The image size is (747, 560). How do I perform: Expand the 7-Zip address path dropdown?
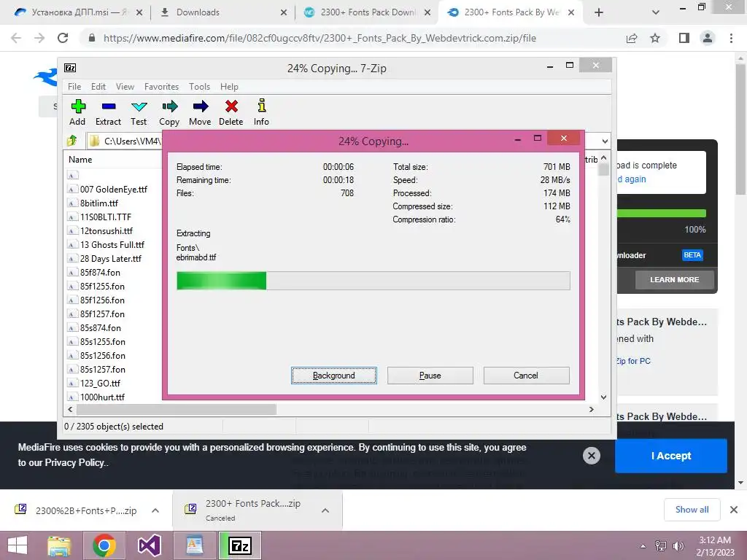click(605, 141)
